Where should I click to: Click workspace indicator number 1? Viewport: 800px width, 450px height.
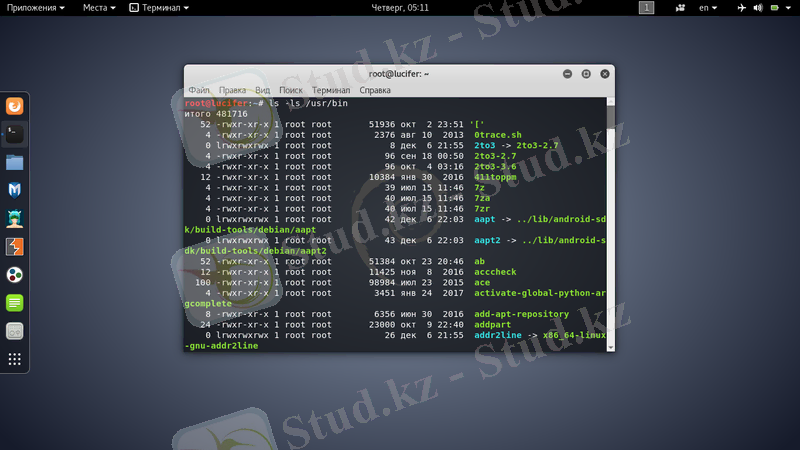point(646,8)
